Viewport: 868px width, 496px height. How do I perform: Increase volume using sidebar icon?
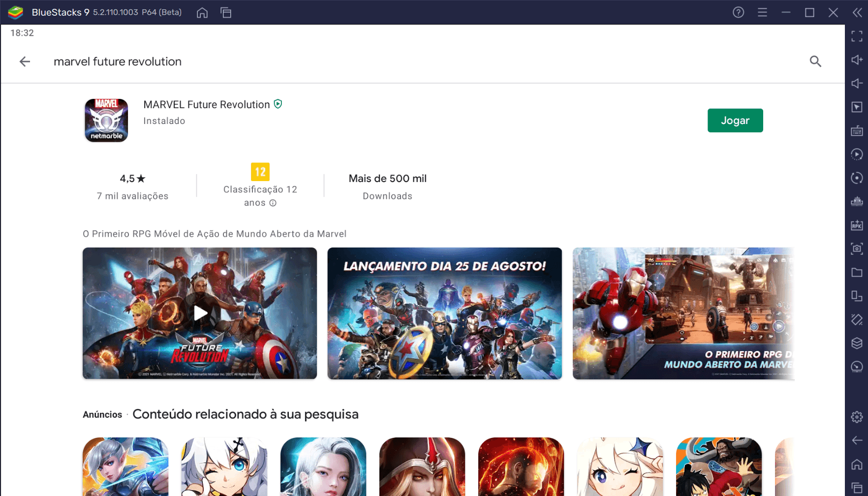click(x=857, y=60)
